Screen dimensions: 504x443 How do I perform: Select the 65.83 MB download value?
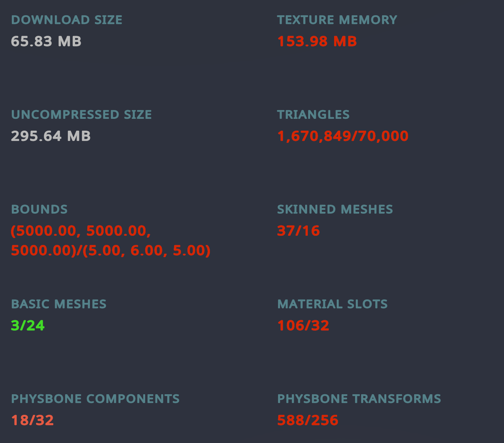click(46, 41)
